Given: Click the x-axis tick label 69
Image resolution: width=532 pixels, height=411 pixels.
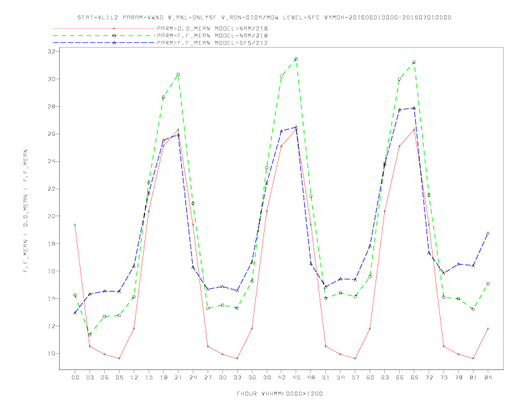Looking at the screenshot, I should (x=414, y=377).
